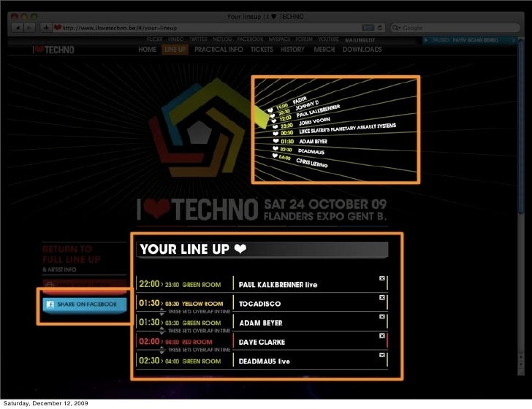The width and height of the screenshot is (532, 409).
Task: Click the DEADMAU5 live artist name
Action: 265,362
